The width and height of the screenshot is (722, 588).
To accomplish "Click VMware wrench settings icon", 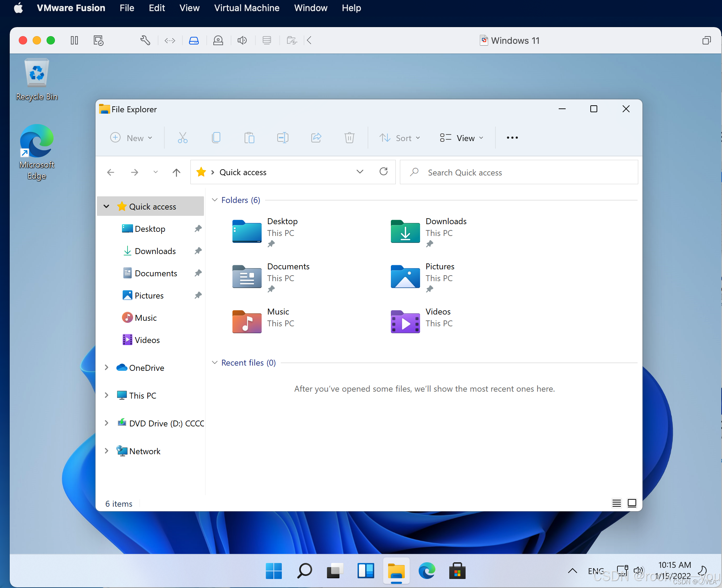I will (x=145, y=40).
